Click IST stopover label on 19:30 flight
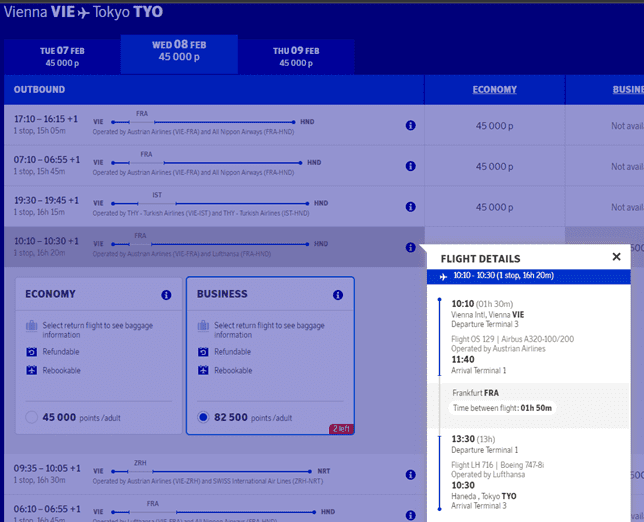 (157, 195)
